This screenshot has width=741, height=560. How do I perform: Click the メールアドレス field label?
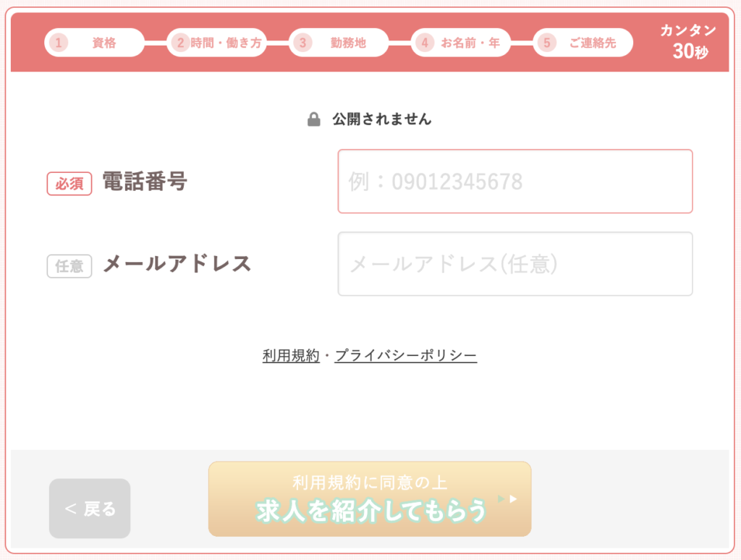pyautogui.click(x=177, y=264)
